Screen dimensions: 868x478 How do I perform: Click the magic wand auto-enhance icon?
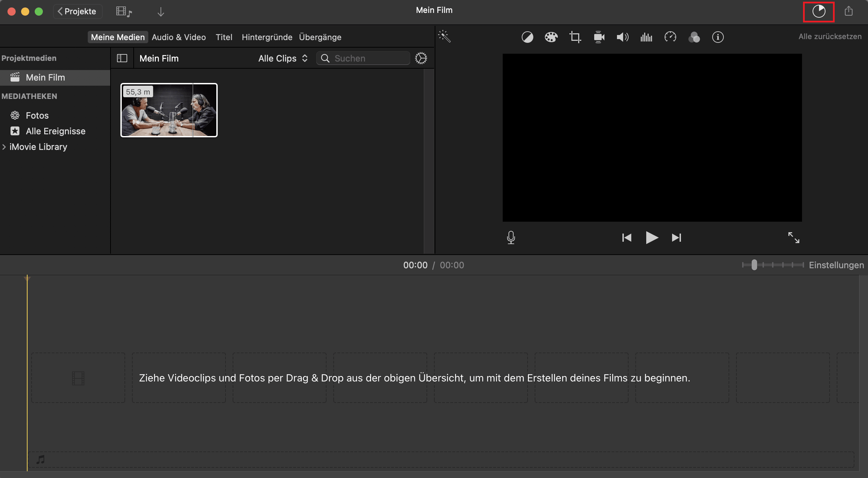[444, 36]
